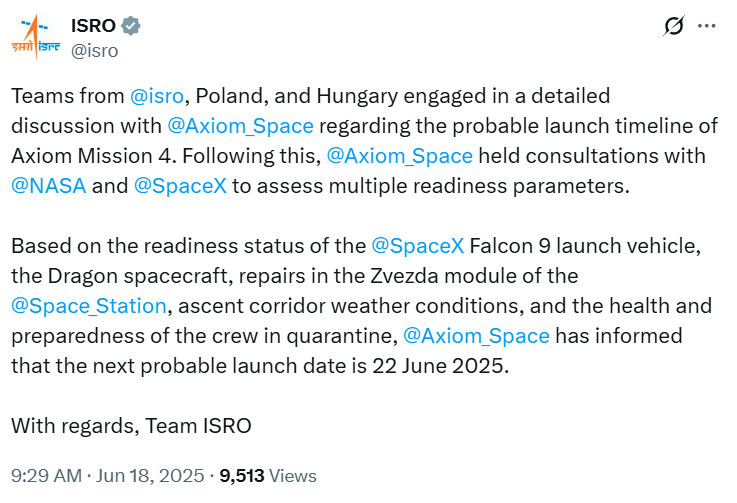Image resolution: width=737 pixels, height=503 pixels.
Task: Open @isro mention in first tweet line
Action: click(157, 97)
